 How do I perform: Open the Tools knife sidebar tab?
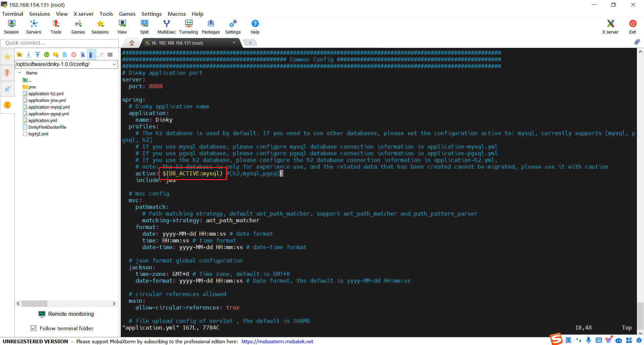coord(7,73)
